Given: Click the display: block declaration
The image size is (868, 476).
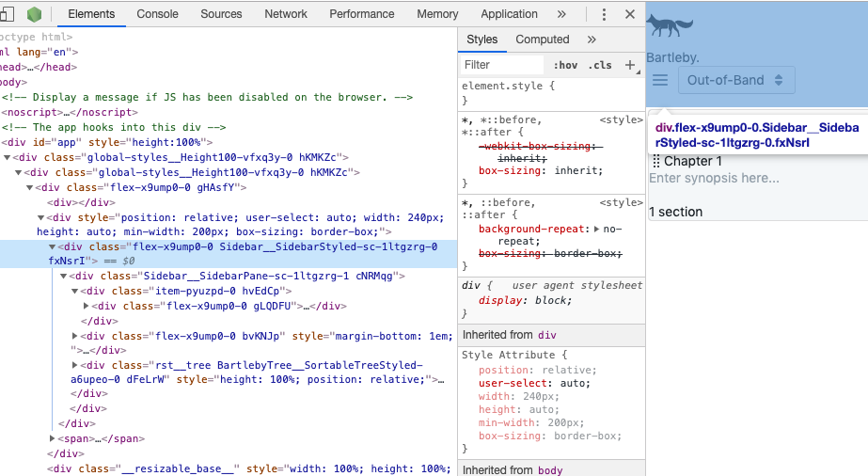Looking at the screenshot, I should click(525, 300).
